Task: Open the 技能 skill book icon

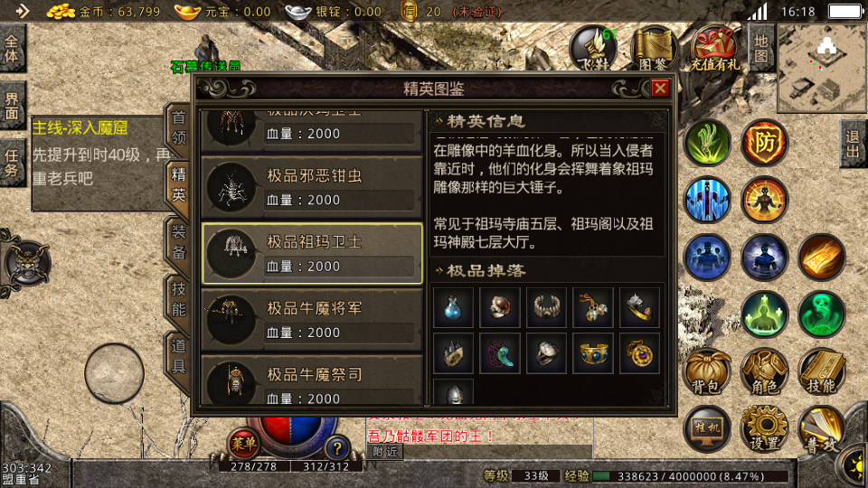Action: pyautogui.click(x=822, y=371)
